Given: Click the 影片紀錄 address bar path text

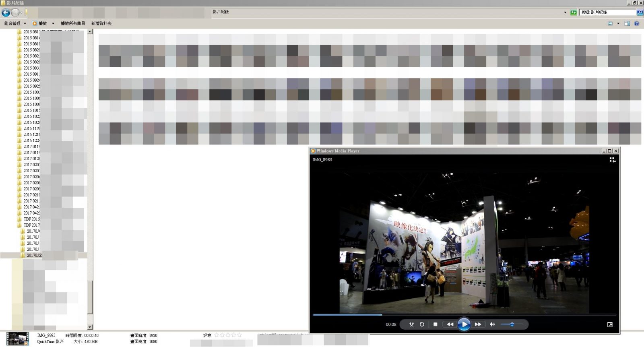Looking at the screenshot, I should point(221,12).
